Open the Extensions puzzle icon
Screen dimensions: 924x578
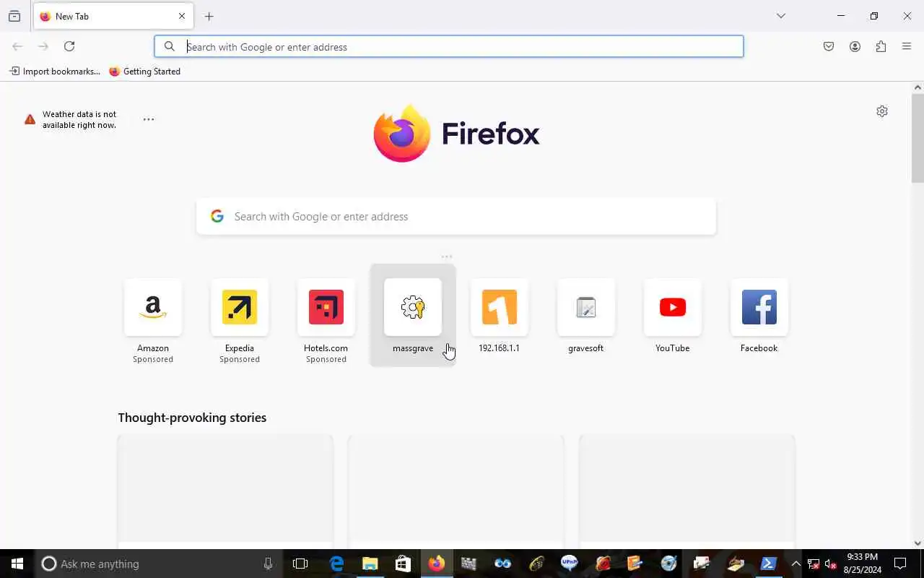coord(881,46)
